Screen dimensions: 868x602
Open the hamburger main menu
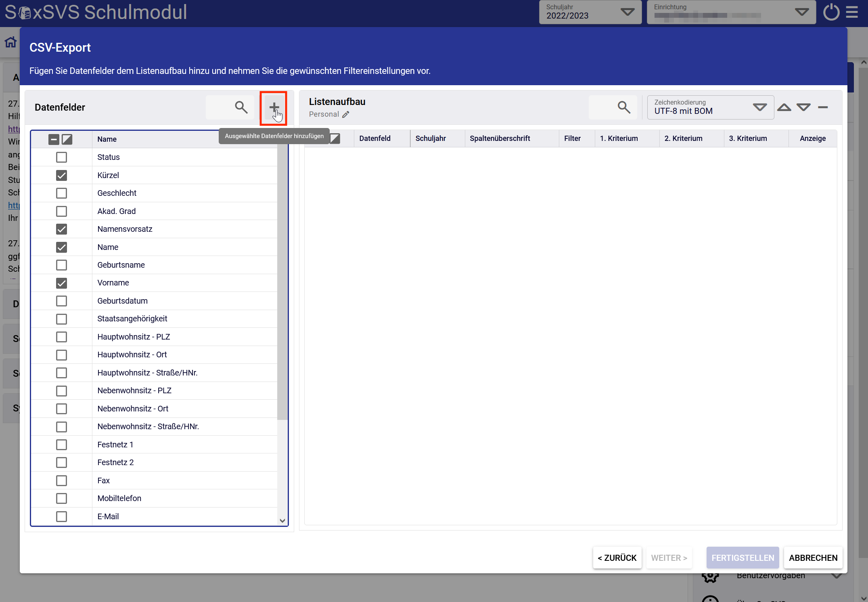[852, 12]
